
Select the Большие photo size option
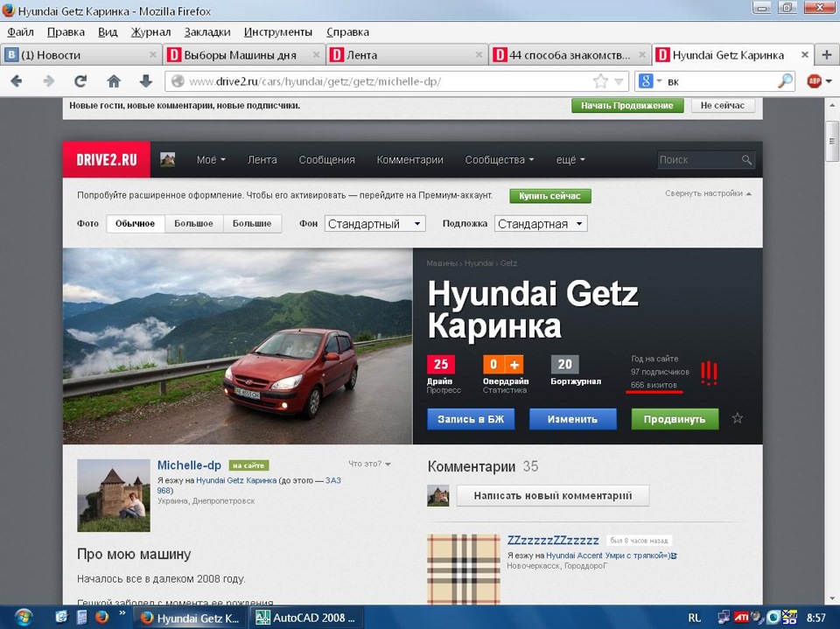click(x=252, y=223)
